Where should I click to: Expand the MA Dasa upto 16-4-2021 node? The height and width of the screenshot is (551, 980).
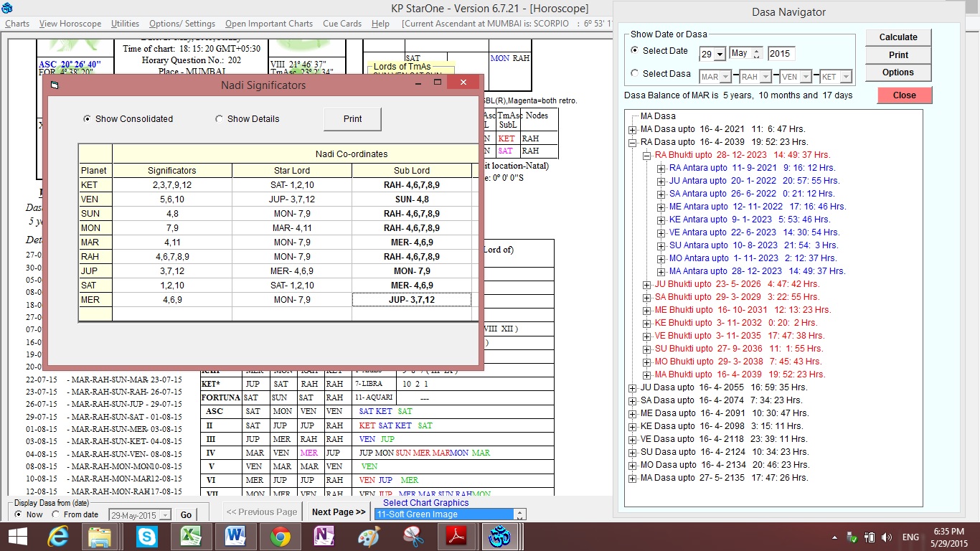click(632, 129)
